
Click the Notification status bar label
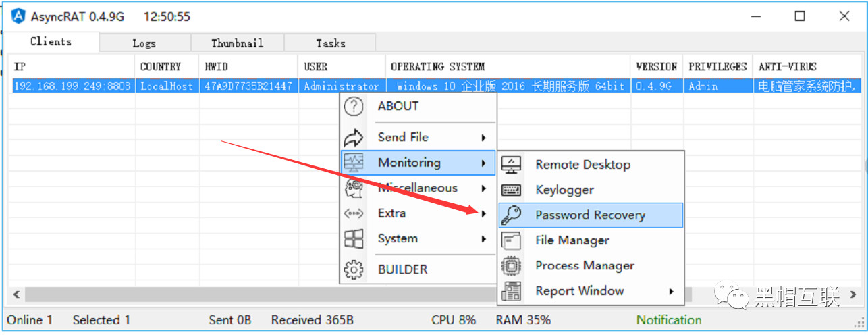pyautogui.click(x=669, y=319)
